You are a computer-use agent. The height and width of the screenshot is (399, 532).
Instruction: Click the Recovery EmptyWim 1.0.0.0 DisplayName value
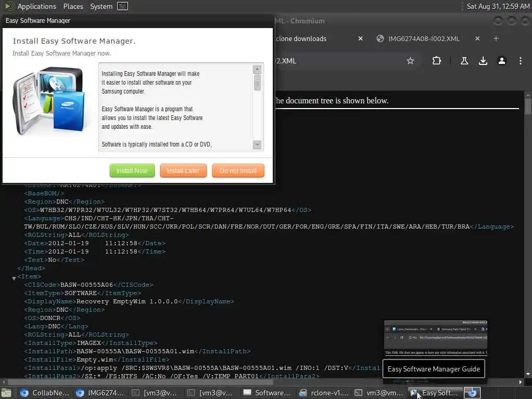pyautogui.click(x=127, y=301)
